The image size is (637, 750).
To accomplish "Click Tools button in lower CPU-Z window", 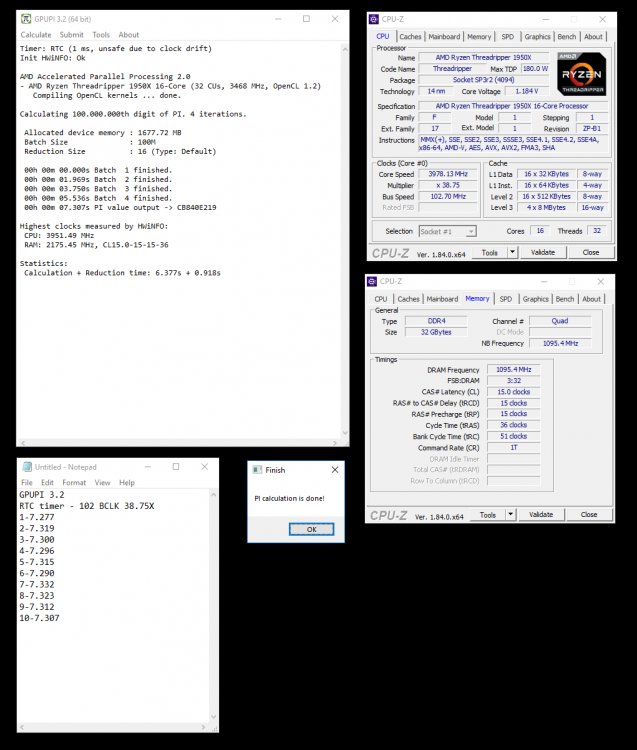I will 487,515.
